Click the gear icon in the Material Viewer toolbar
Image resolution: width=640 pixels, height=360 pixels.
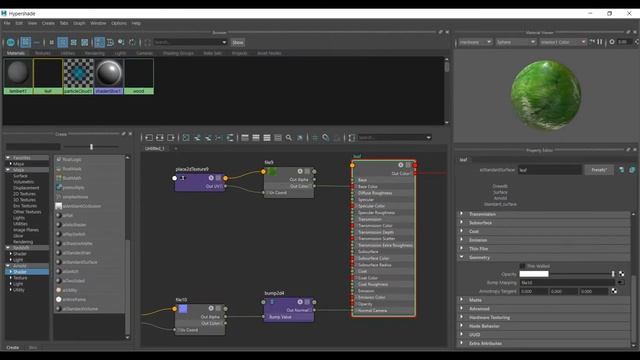612,42
